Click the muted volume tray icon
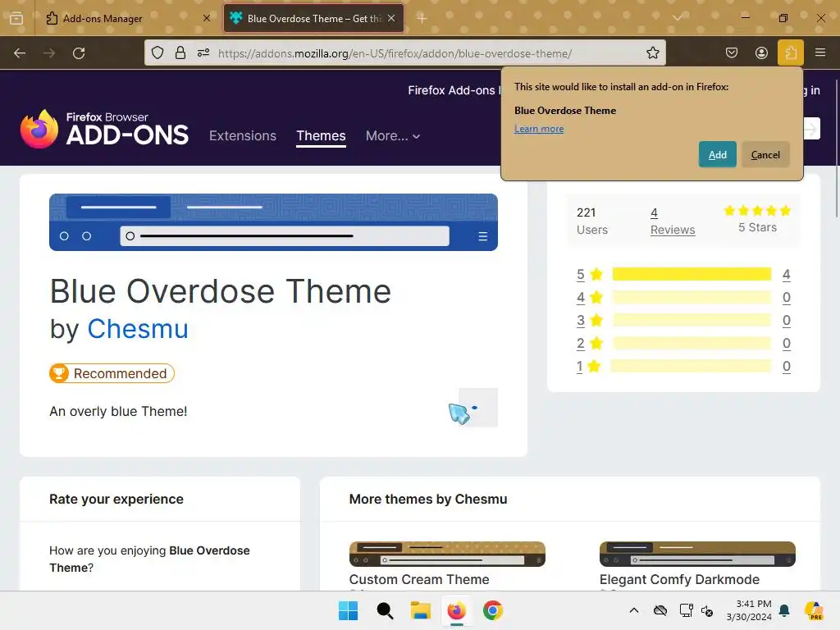The width and height of the screenshot is (840, 630). click(708, 610)
